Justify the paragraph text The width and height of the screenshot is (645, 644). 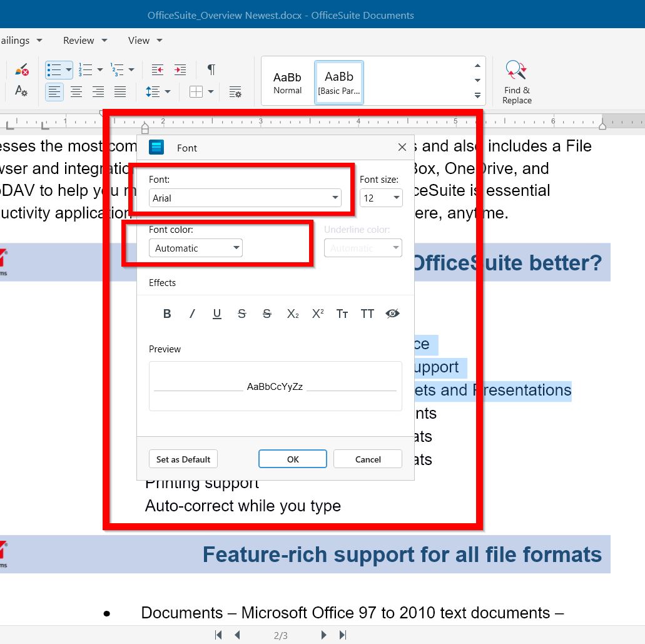[120, 91]
